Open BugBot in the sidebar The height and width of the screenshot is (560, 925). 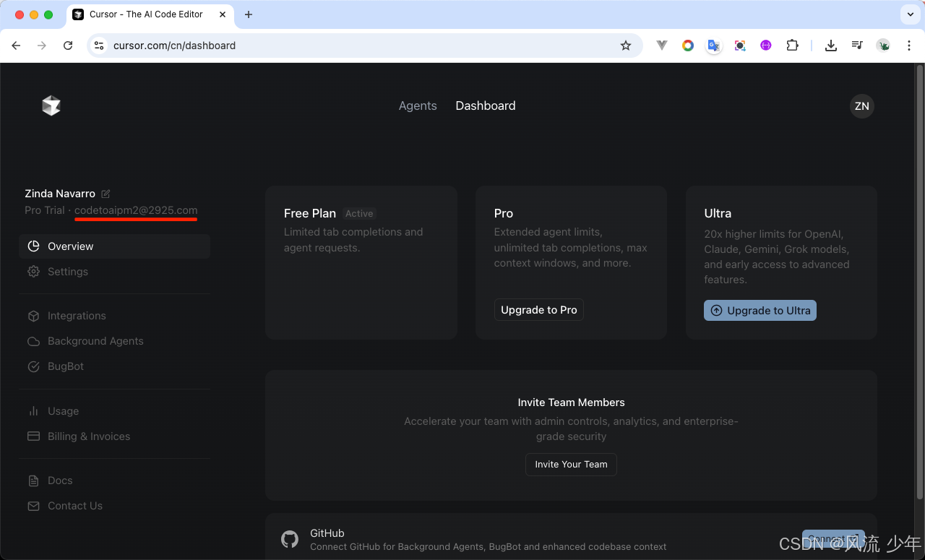tap(115, 366)
